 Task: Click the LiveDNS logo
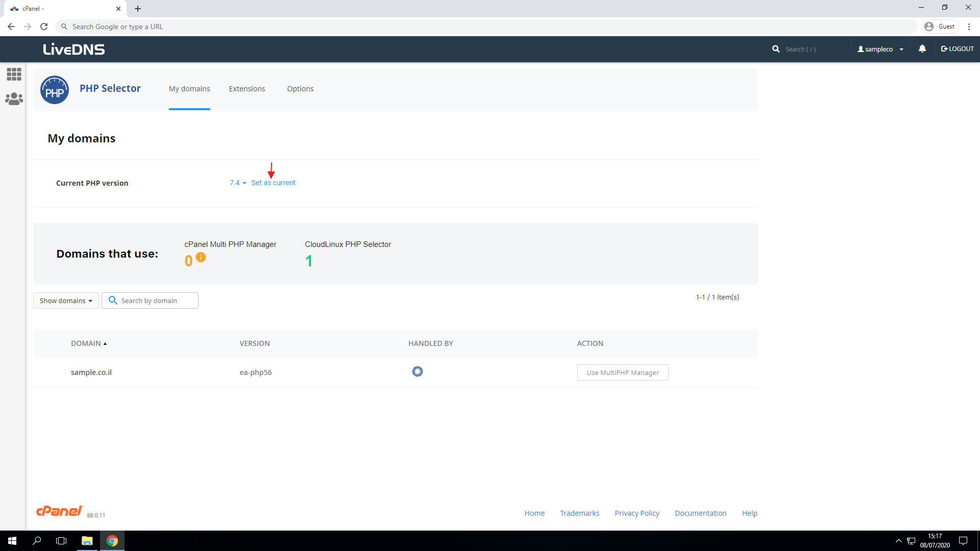coord(74,49)
